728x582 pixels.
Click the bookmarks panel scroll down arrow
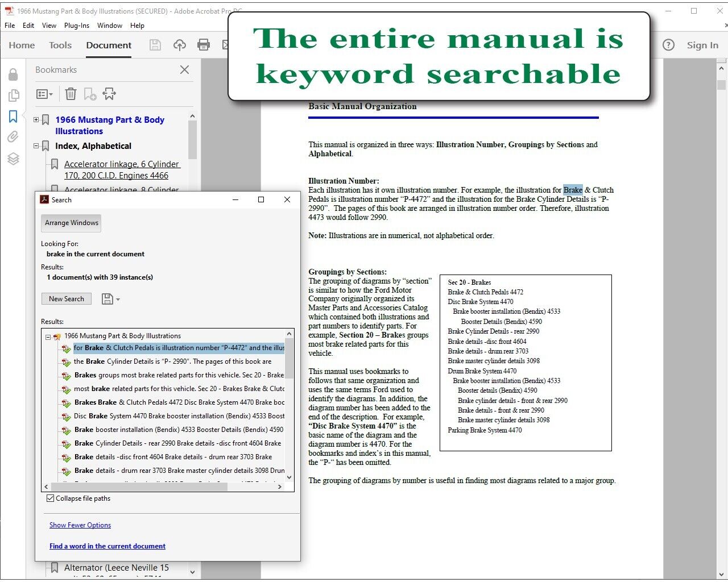192,572
